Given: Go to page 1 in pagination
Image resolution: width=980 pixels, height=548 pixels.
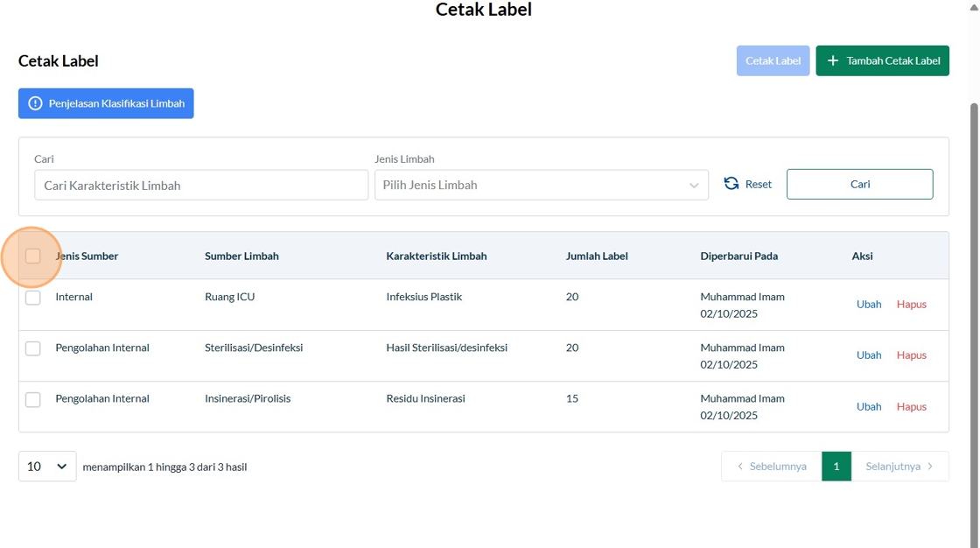Looking at the screenshot, I should tap(836, 467).
